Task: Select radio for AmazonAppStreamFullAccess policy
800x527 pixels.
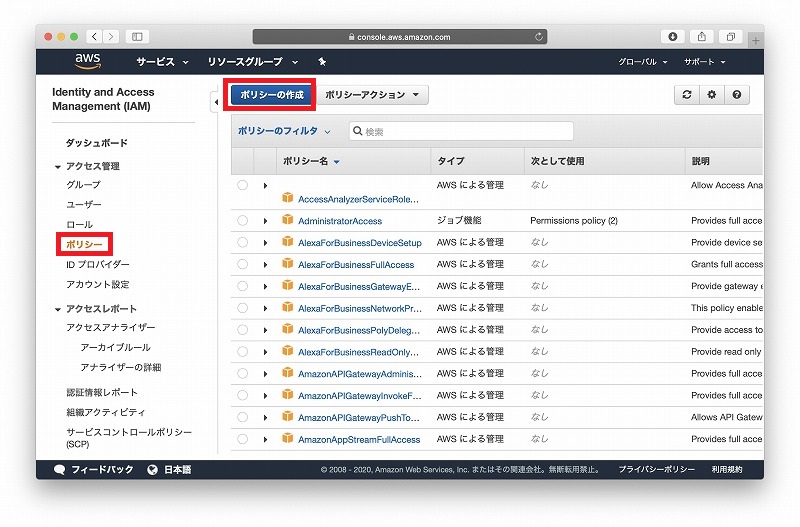Action: point(242,439)
